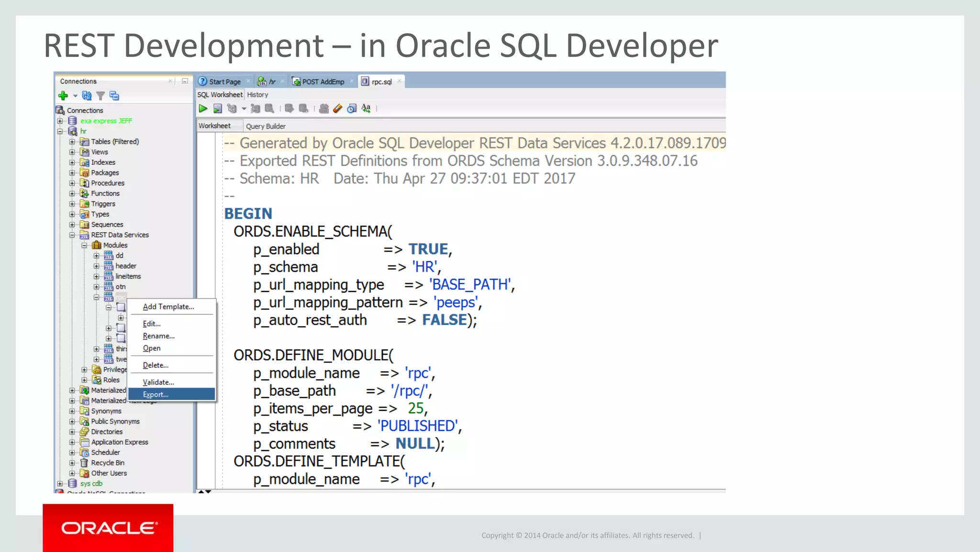
Task: Click the Rollback database icon in toolbar
Action: tap(303, 109)
